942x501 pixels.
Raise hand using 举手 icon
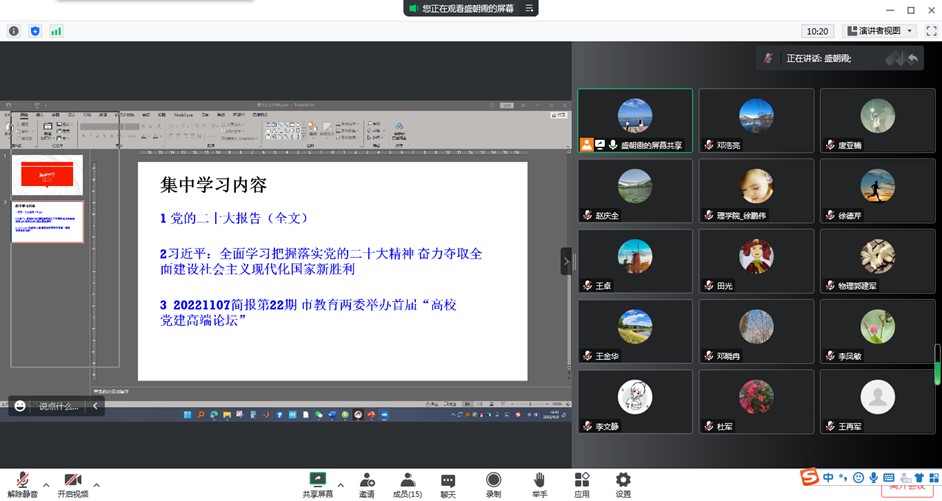click(539, 484)
